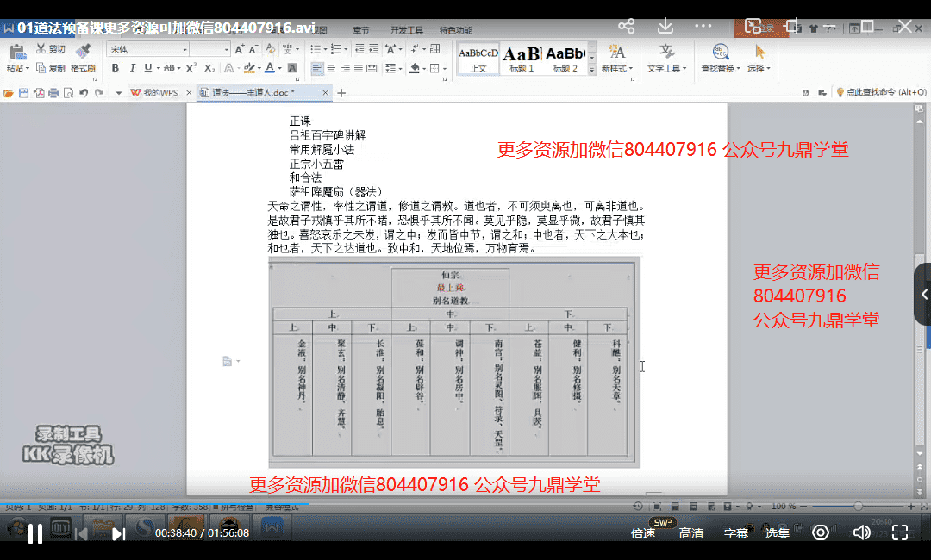
Task: Click the WPS zoom slider in status bar
Action: click(857, 506)
